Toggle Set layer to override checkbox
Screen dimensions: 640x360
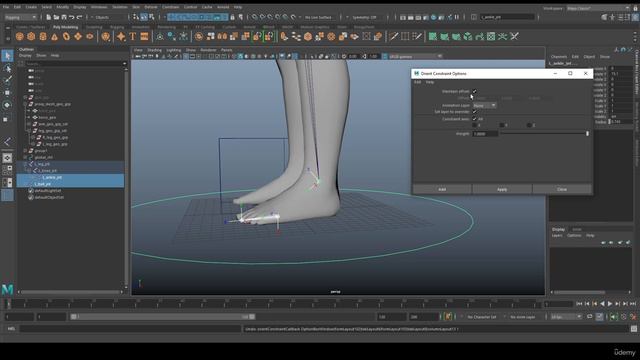tap(474, 111)
